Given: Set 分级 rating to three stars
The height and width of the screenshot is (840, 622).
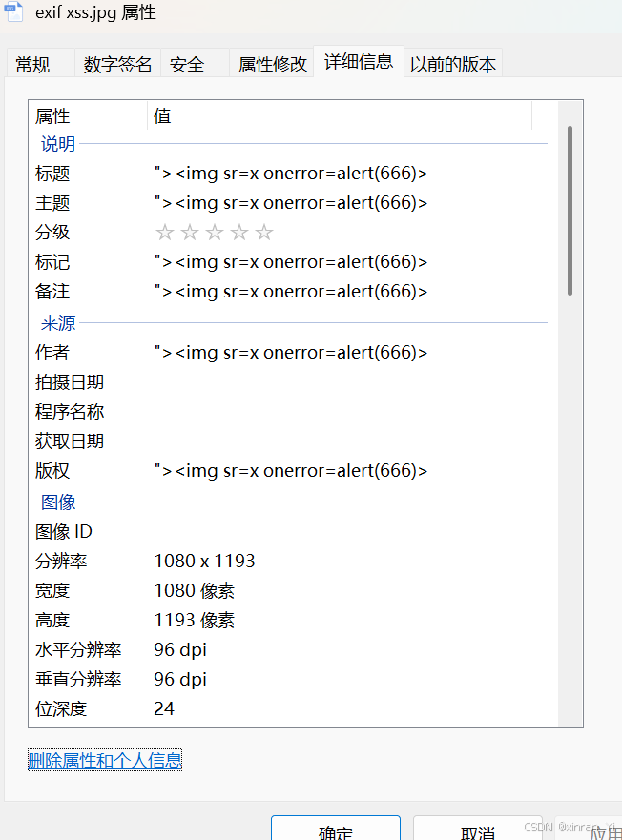Looking at the screenshot, I should click(214, 232).
